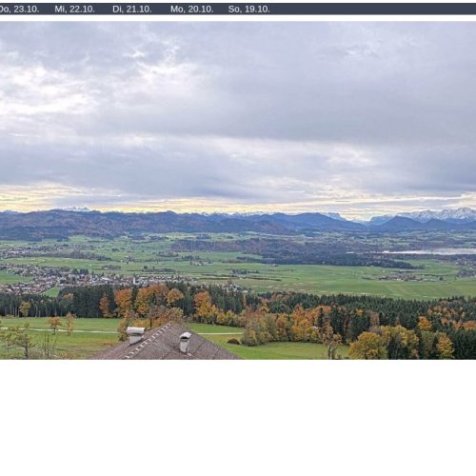This screenshot has width=476, height=476.
Task: Show the So, 19.10. date tab
Action: 249,10
